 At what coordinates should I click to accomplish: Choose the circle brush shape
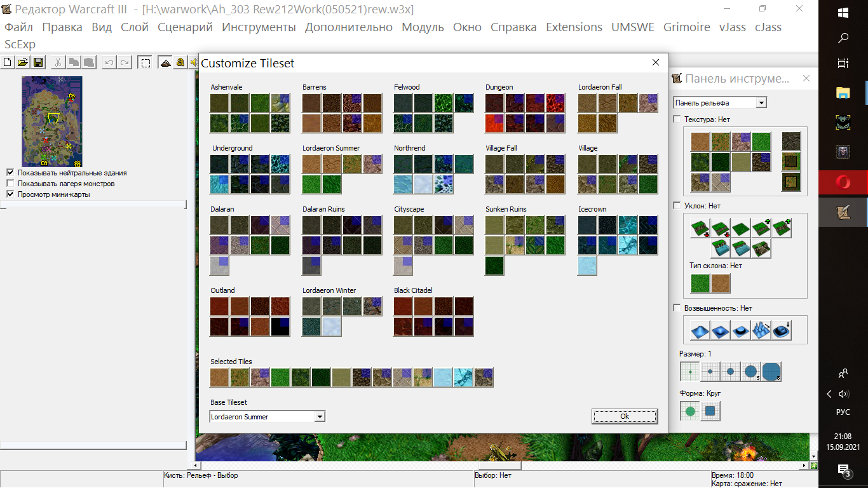point(690,411)
